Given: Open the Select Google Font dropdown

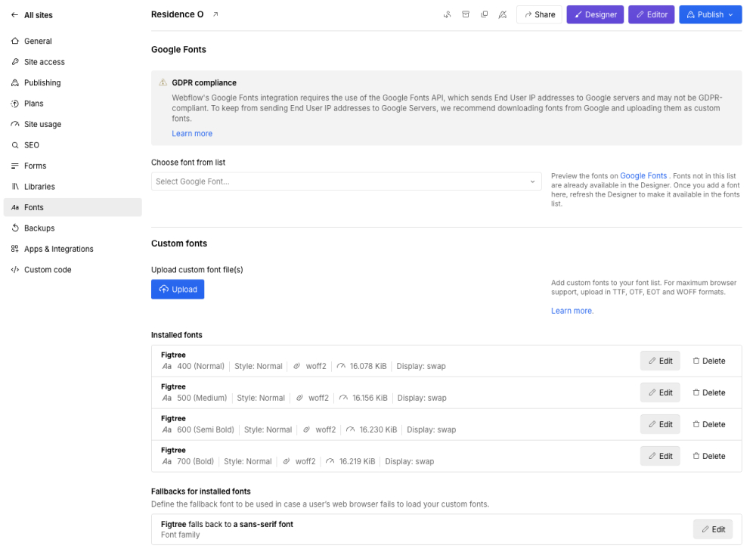Looking at the screenshot, I should [345, 181].
